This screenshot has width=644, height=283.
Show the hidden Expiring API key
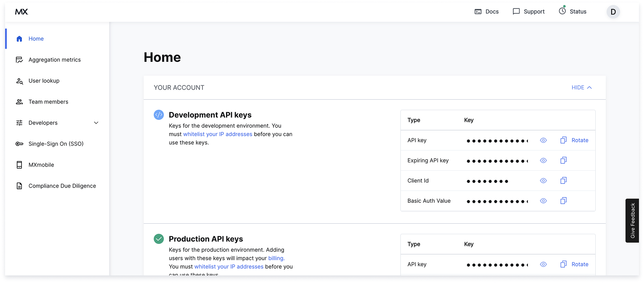543,160
